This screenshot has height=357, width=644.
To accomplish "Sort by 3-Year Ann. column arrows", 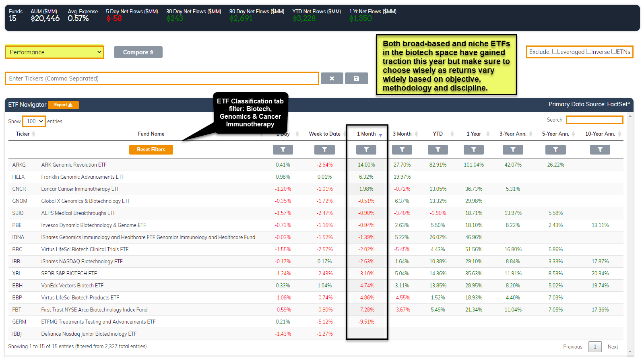I will coord(531,134).
